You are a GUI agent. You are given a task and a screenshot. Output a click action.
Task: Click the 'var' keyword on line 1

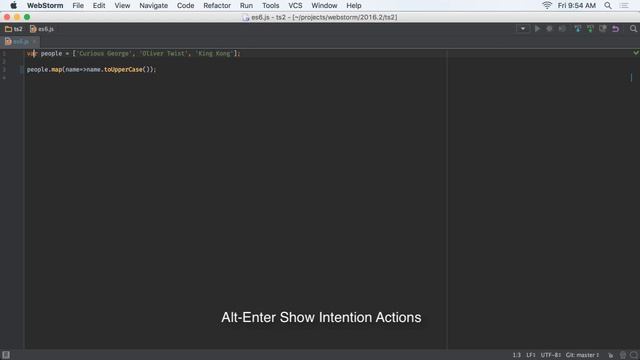32,53
